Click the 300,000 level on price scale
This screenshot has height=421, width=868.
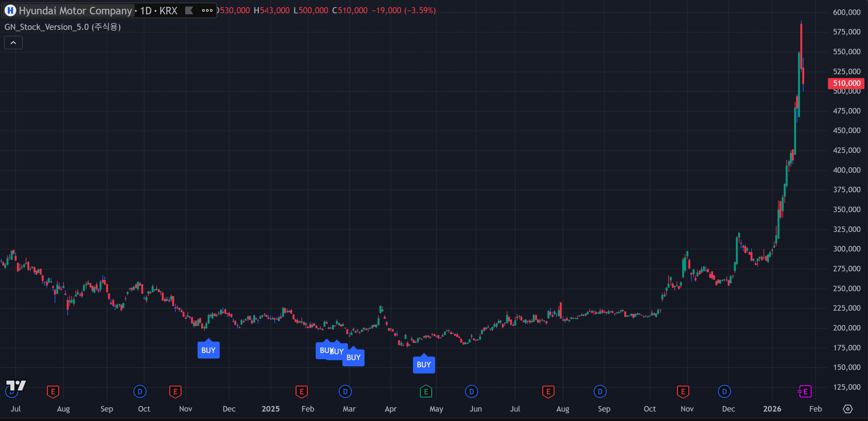(846, 249)
